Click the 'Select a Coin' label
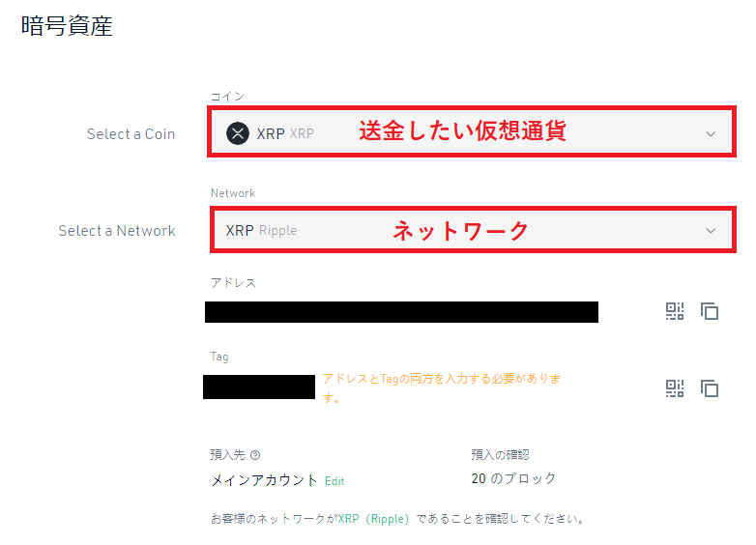 pos(131,134)
